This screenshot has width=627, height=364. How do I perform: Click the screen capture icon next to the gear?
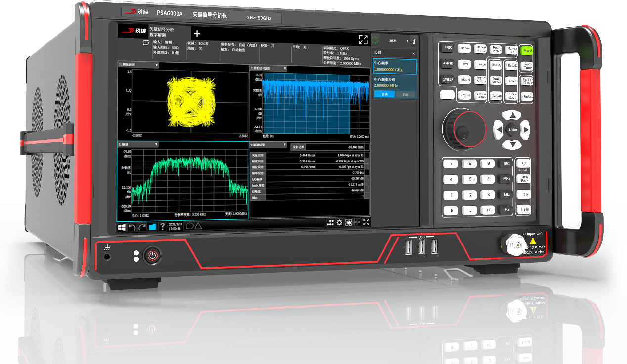click(x=349, y=222)
